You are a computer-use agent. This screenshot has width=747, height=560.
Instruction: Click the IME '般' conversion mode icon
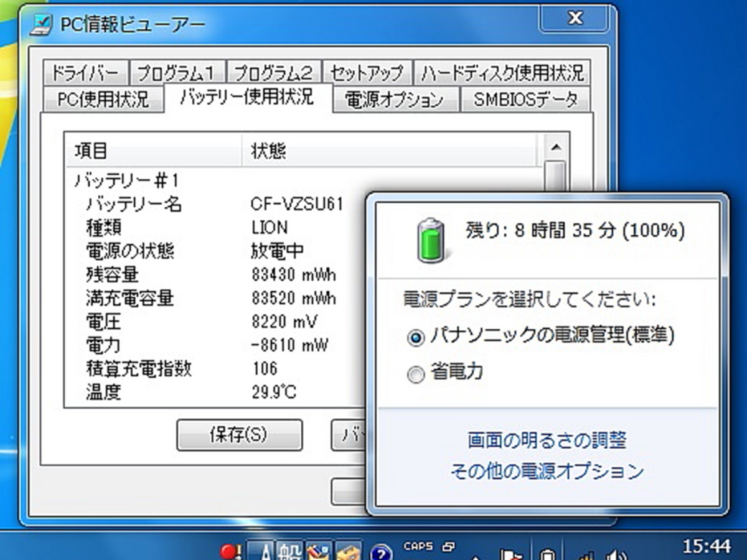[x=290, y=551]
